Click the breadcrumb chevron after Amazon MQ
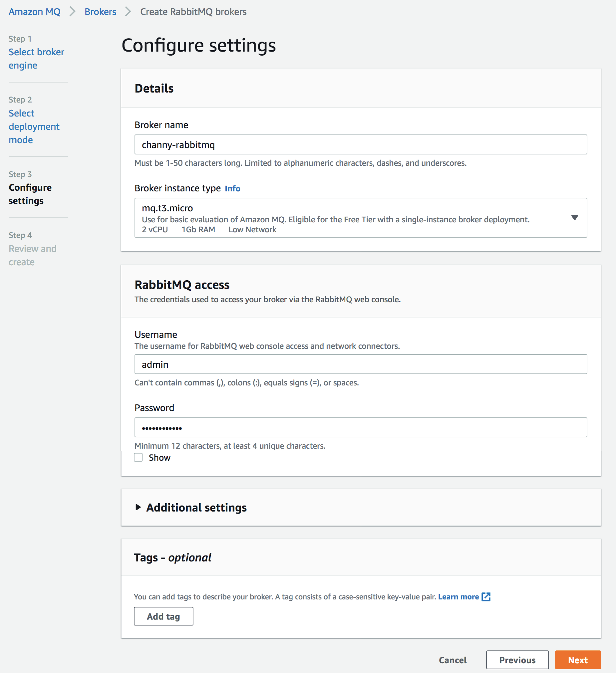 click(73, 12)
